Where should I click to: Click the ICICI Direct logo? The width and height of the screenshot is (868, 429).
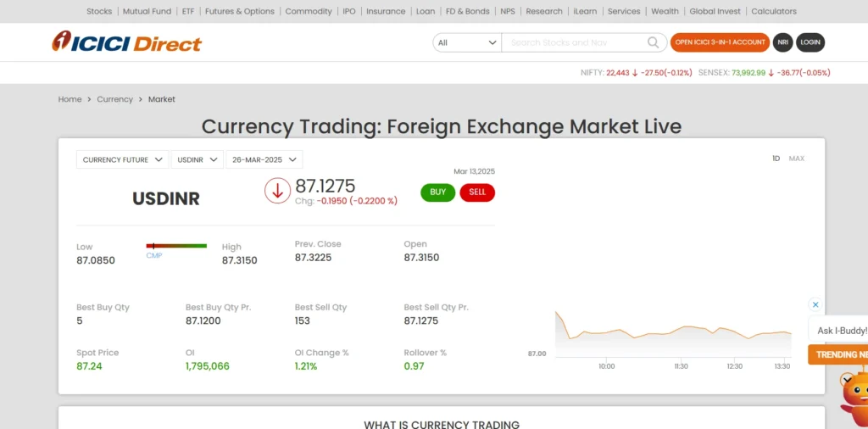[x=127, y=42]
